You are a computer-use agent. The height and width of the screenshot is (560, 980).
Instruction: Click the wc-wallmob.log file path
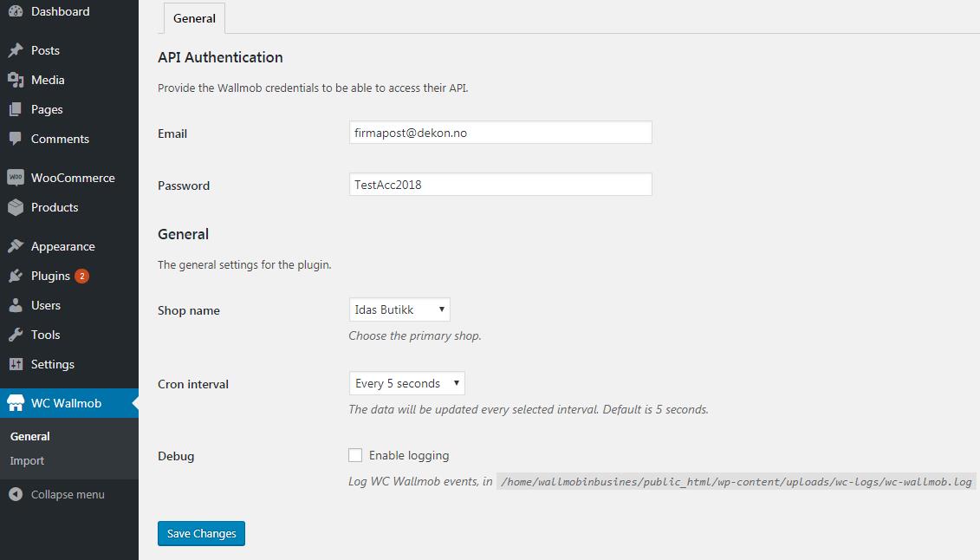click(x=737, y=481)
